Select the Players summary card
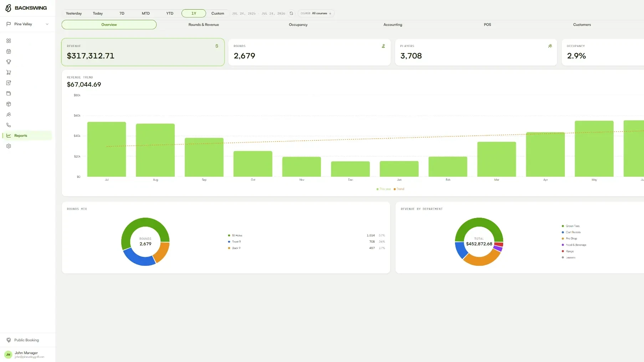This screenshot has height=362, width=644. pos(476,52)
